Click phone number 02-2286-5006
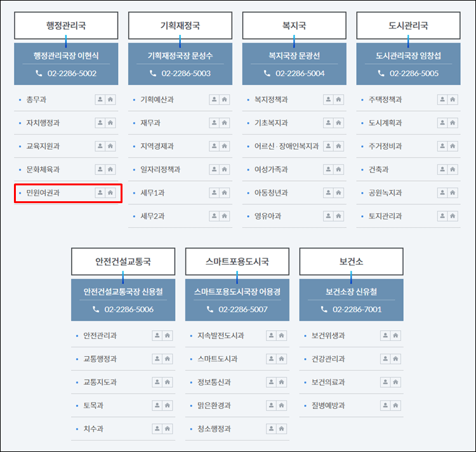The image size is (476, 452). coord(129,310)
